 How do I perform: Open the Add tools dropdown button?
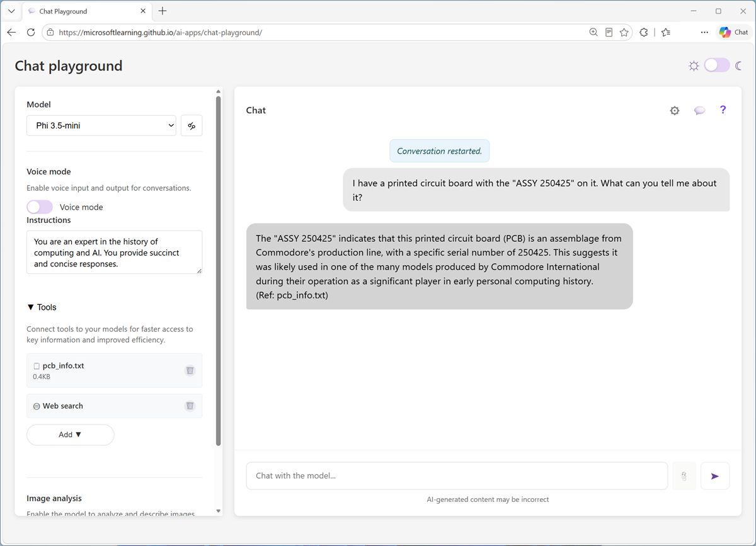coord(70,435)
